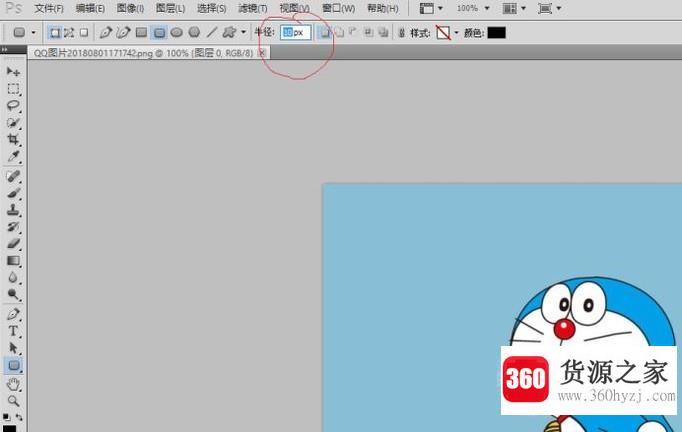Select the Blur tool
The height and width of the screenshot is (432, 682).
(x=13, y=278)
